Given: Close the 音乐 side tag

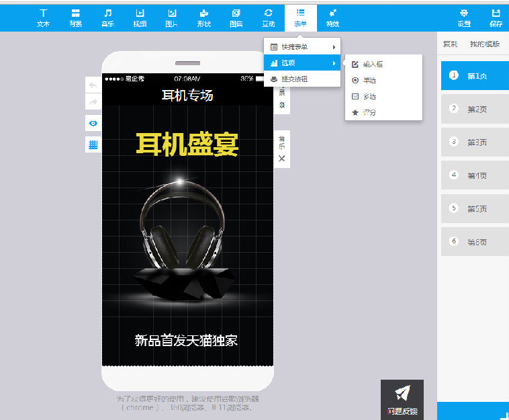Looking at the screenshot, I should [282, 159].
